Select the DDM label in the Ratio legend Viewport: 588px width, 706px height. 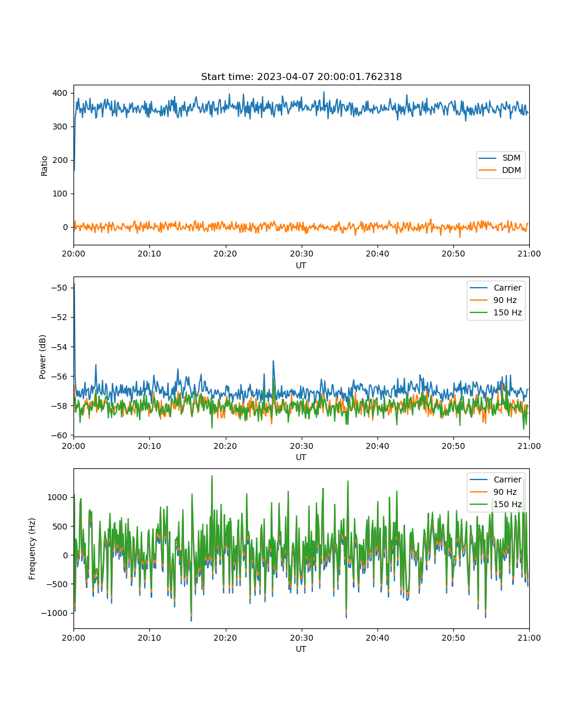(x=512, y=171)
